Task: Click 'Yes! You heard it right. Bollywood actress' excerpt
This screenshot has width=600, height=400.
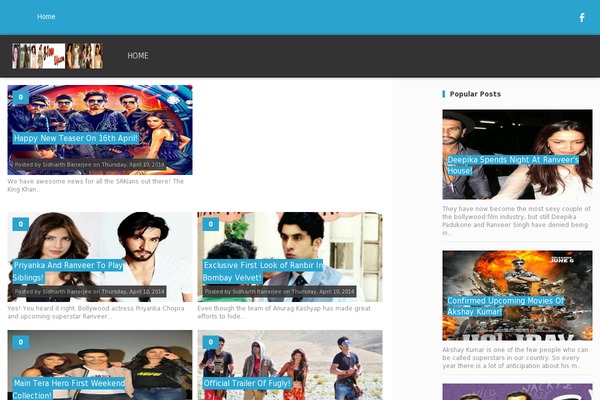Action: (96, 312)
